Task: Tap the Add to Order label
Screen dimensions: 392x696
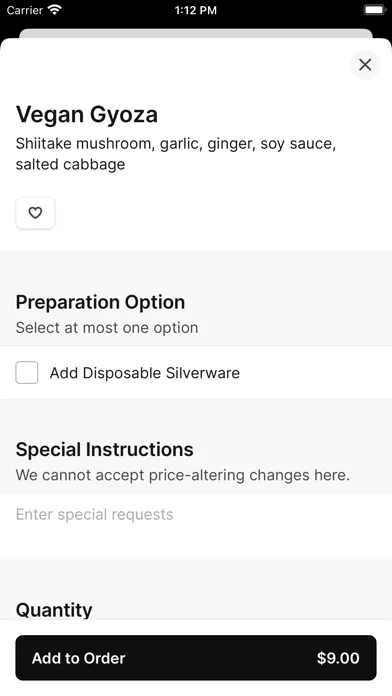Action: click(79, 658)
